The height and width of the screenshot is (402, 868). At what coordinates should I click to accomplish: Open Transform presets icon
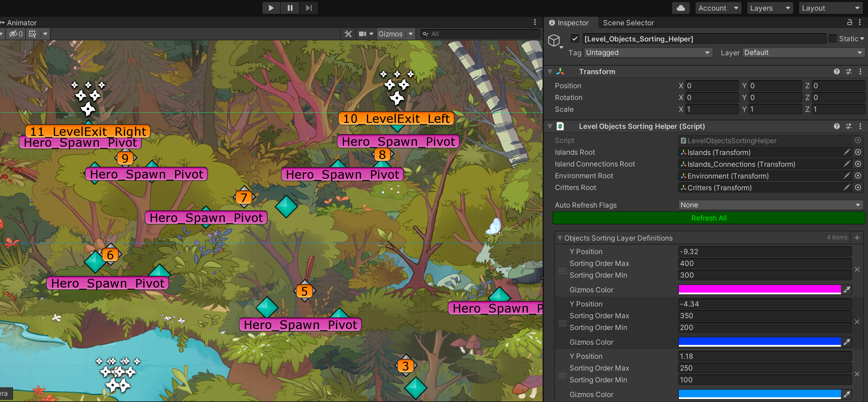point(849,71)
